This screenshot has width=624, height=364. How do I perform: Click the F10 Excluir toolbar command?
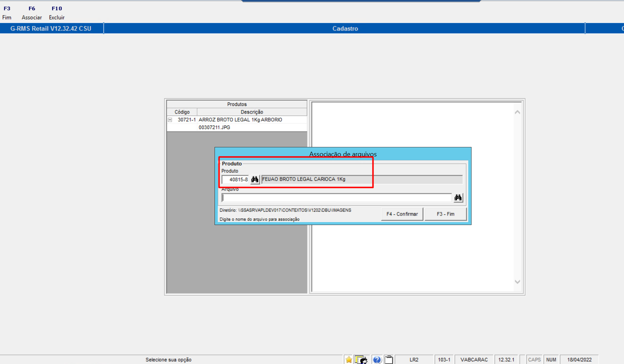click(57, 13)
